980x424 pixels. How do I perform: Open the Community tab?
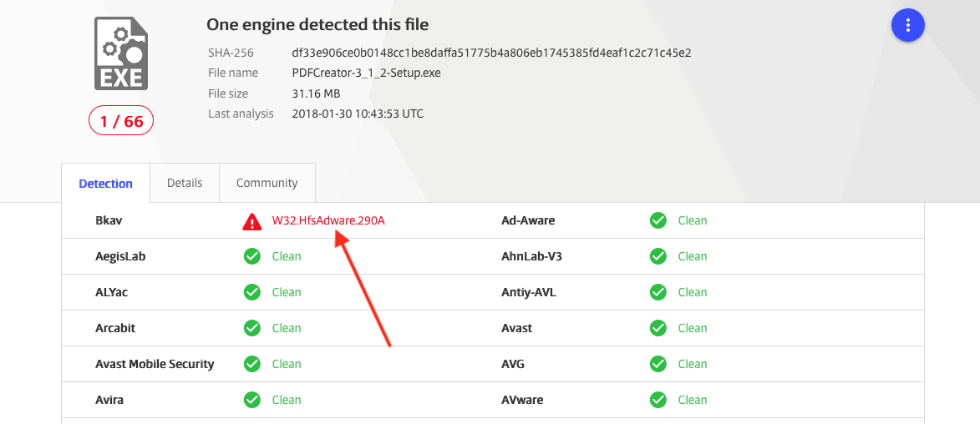(x=267, y=183)
